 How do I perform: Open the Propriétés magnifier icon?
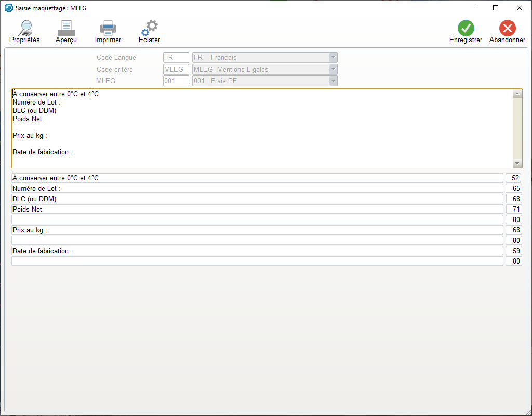pyautogui.click(x=24, y=28)
